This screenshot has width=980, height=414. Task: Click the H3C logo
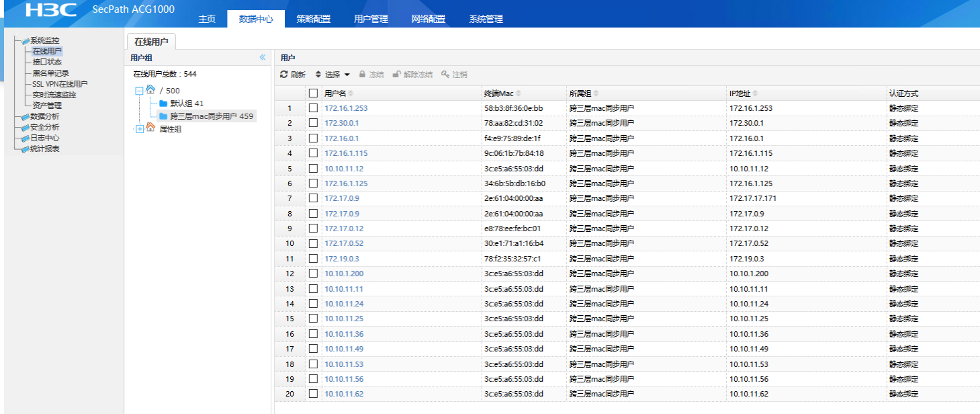(51, 10)
